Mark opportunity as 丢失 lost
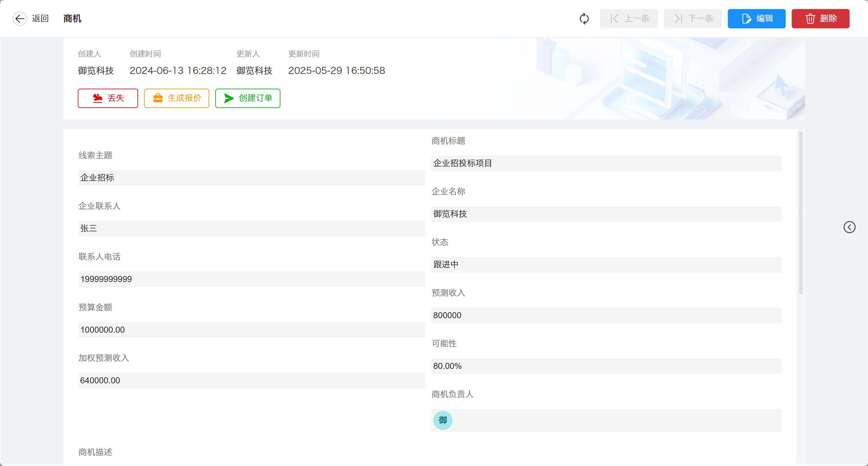The image size is (868, 466). pyautogui.click(x=108, y=98)
